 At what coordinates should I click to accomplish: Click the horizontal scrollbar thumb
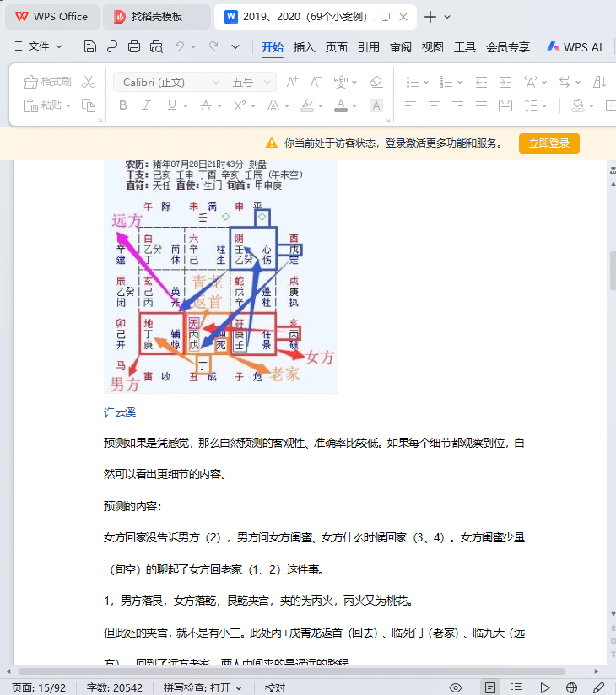click(291, 671)
